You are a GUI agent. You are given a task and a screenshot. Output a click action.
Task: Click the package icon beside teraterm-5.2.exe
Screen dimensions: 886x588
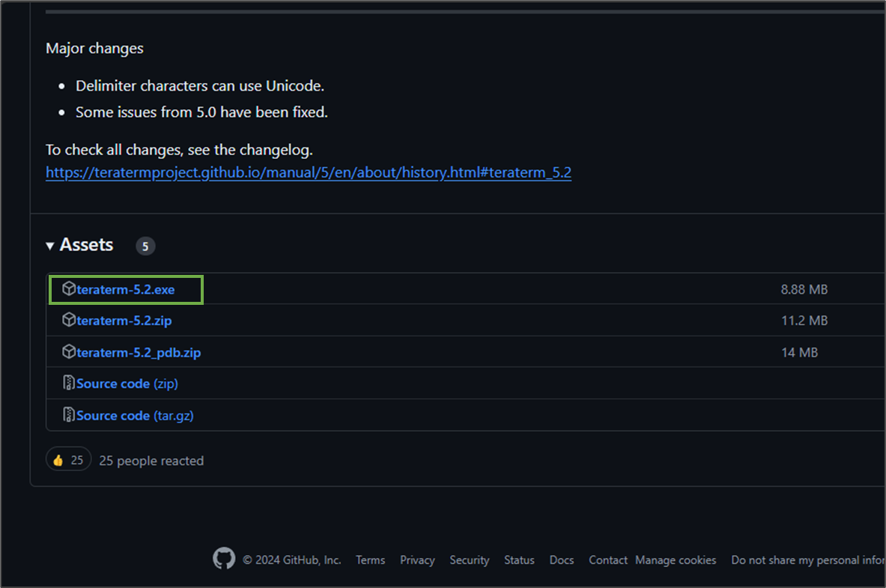tap(68, 289)
